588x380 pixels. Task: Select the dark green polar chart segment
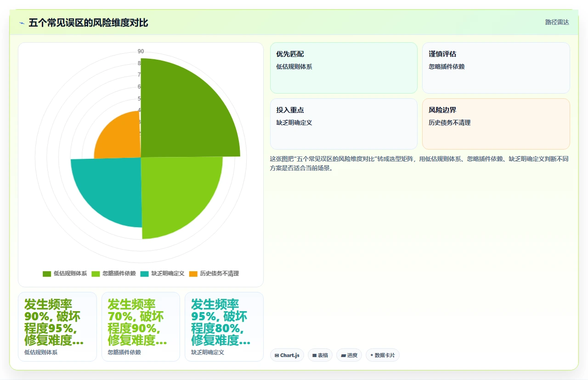[184, 115]
